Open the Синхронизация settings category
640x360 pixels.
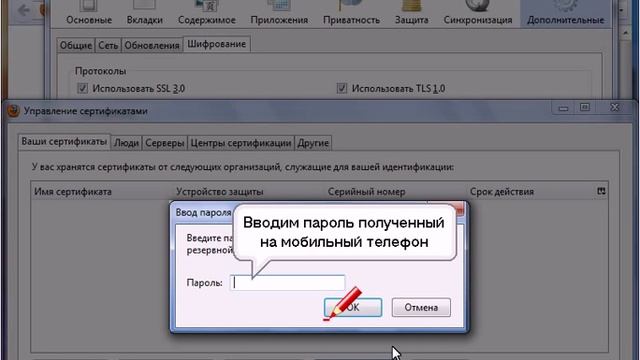coord(478,13)
